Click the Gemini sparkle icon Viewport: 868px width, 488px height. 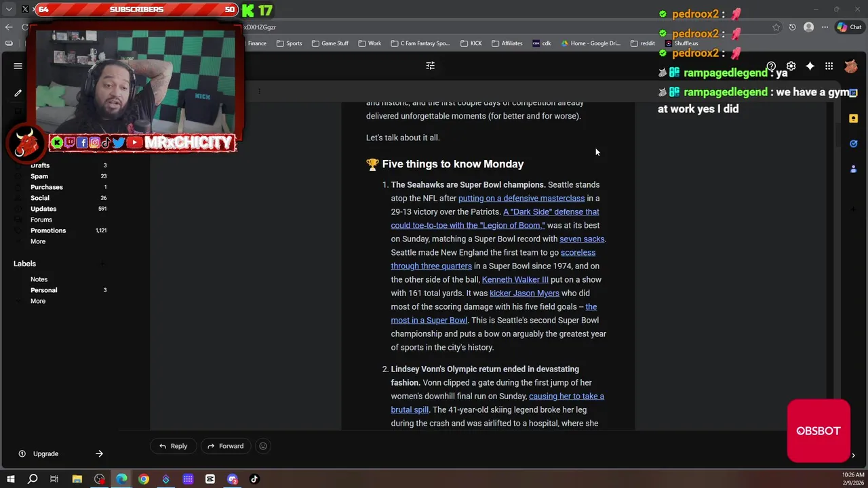[x=810, y=66]
